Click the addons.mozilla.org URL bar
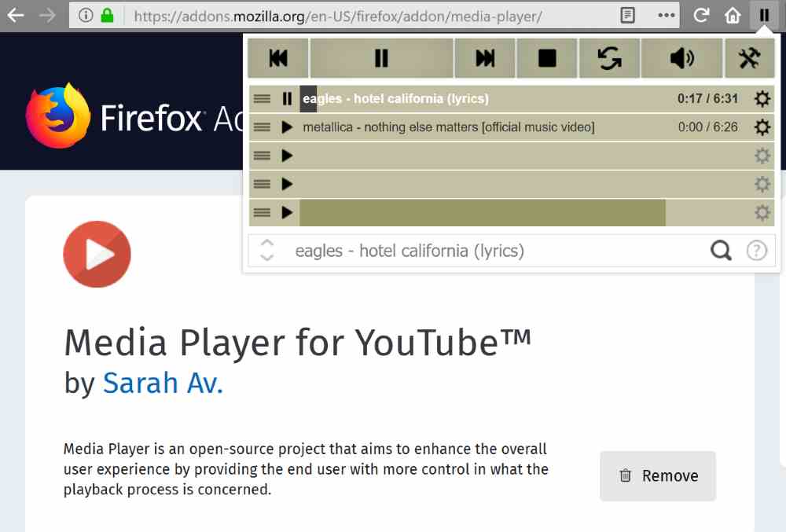 [x=337, y=16]
